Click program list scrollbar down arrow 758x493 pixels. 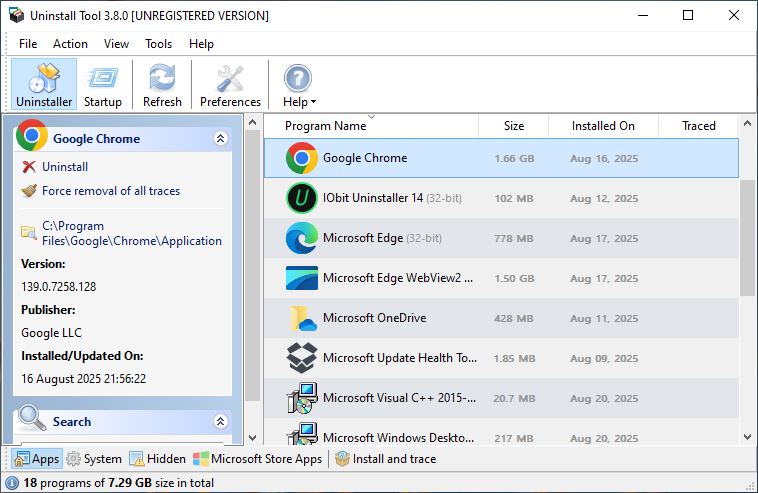coord(747,437)
